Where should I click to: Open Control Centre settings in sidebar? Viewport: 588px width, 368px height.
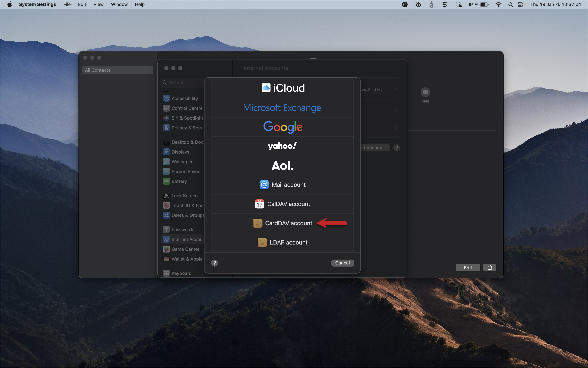click(183, 108)
